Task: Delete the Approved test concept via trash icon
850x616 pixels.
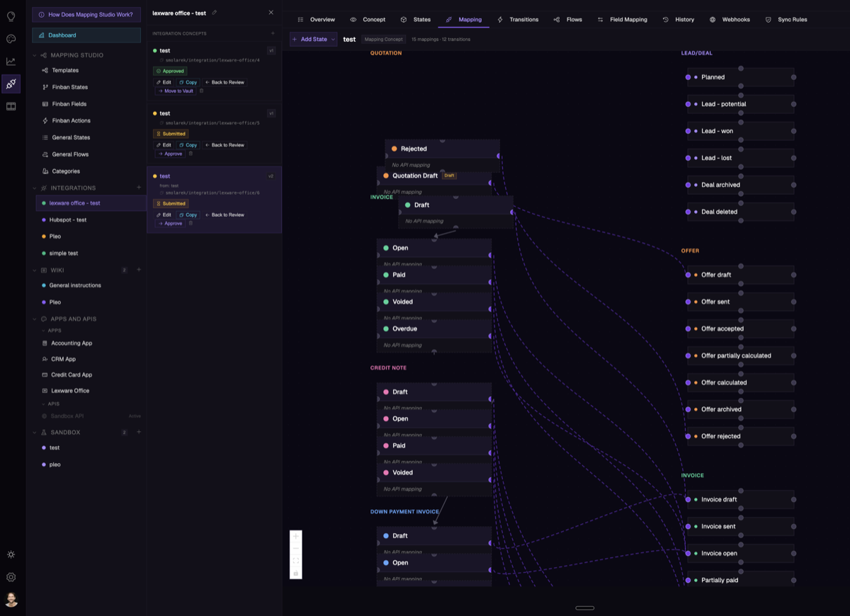Action: pyautogui.click(x=201, y=91)
